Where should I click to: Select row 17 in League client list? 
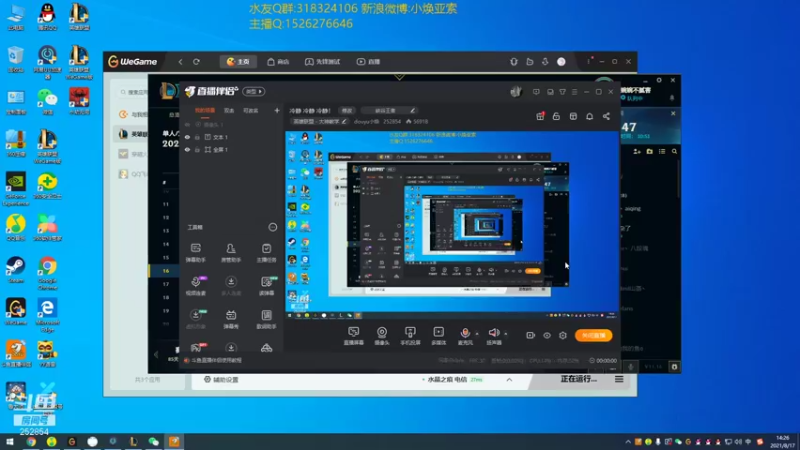[166, 284]
